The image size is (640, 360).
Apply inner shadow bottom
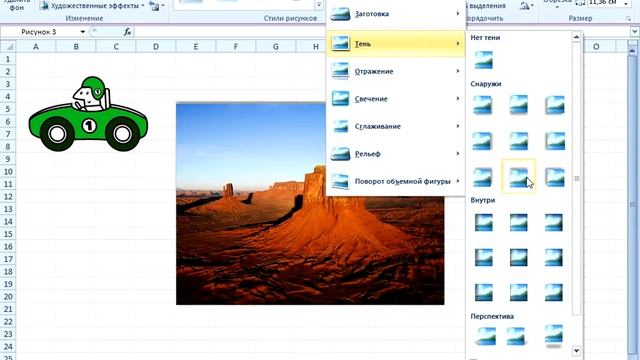(518, 292)
